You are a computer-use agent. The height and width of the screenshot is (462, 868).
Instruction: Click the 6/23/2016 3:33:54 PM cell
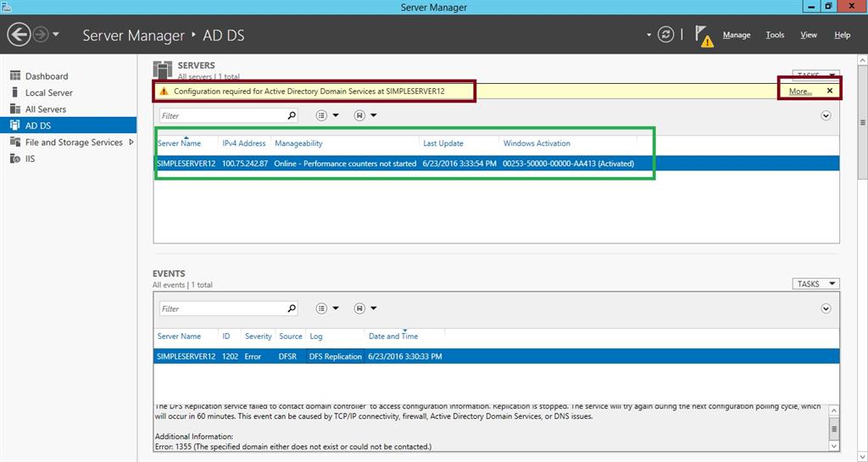click(459, 164)
